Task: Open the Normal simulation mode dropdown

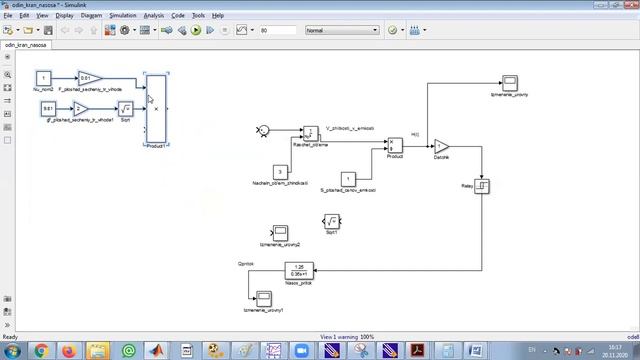Action: click(x=342, y=30)
